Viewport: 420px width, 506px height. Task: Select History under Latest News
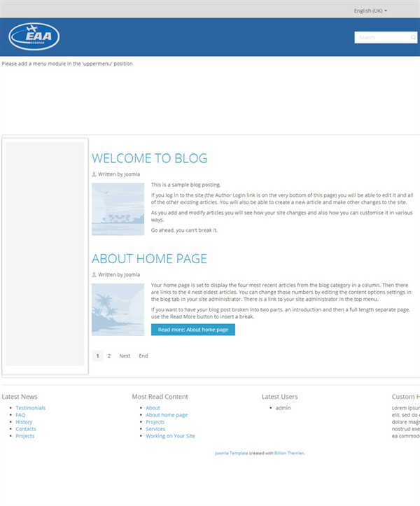click(24, 422)
